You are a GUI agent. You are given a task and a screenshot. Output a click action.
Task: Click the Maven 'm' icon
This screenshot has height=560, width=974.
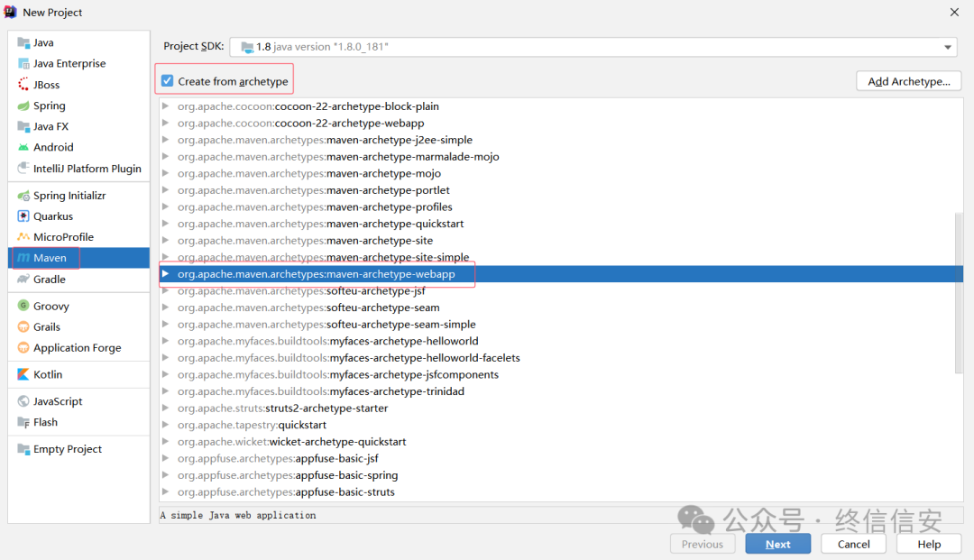(x=23, y=258)
